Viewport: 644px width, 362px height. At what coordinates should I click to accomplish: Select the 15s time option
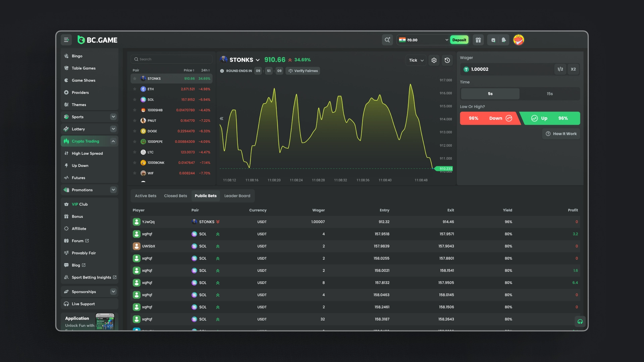550,94
